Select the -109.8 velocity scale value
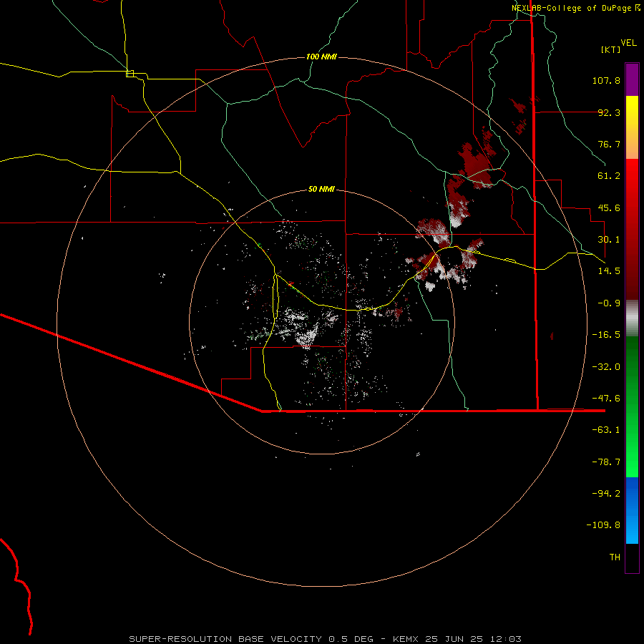Image resolution: width=644 pixels, height=644 pixels. (603, 525)
